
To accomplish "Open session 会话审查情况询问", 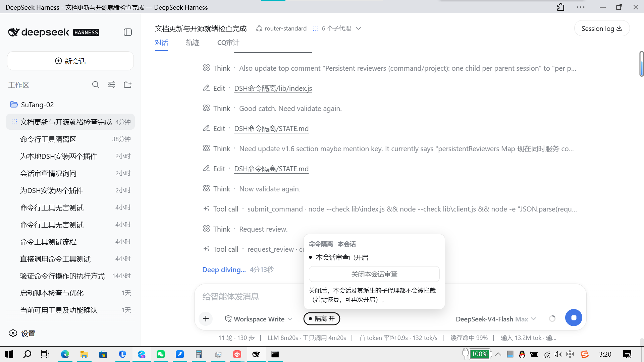I will [70, 173].
